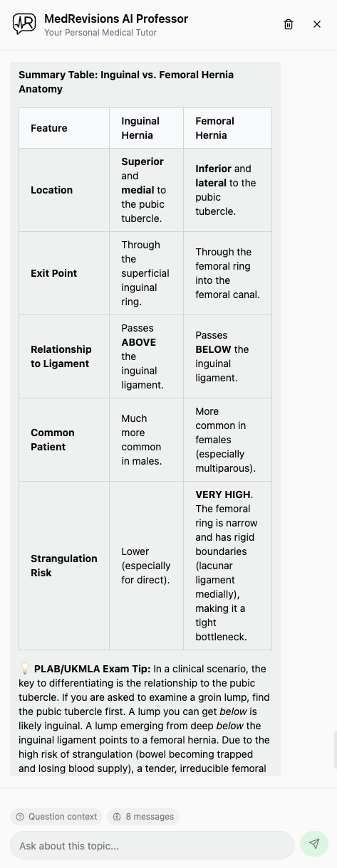Close the AI Professor chat panel
The image size is (337, 868).
point(317,24)
